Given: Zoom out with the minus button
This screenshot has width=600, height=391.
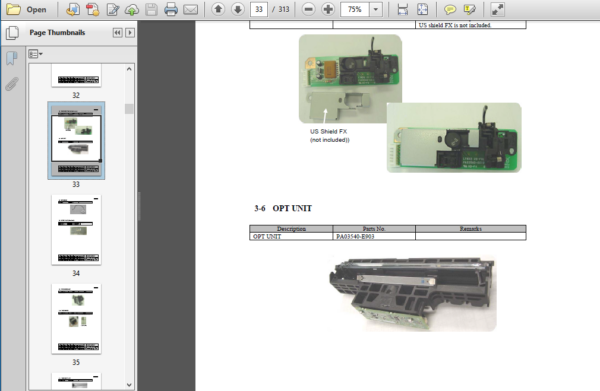Looking at the screenshot, I should pyautogui.click(x=308, y=9).
